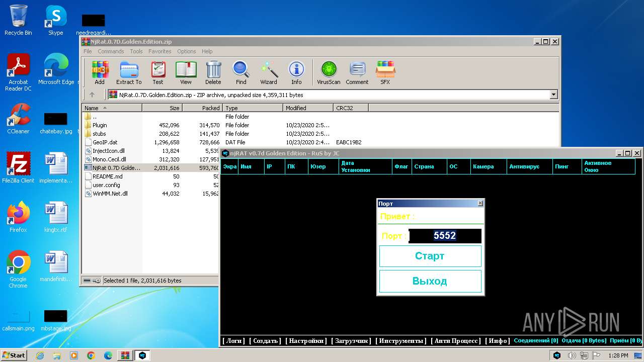Click [ Создать ] in njRAT bottom bar
This screenshot has height=362, width=644.
click(x=265, y=341)
